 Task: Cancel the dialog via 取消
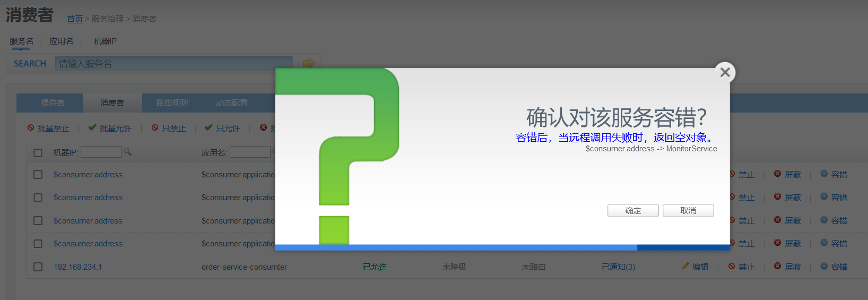[688, 211]
